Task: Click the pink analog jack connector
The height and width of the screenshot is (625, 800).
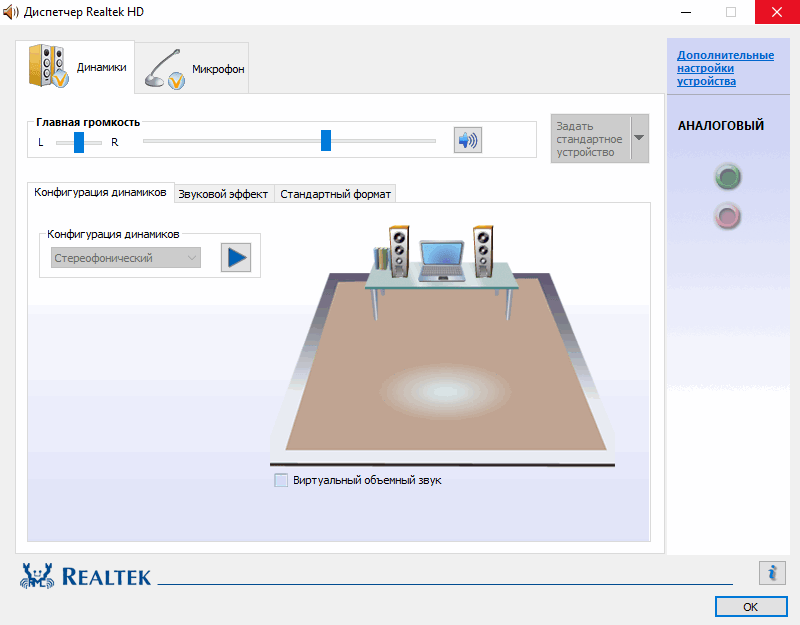Action: click(x=728, y=216)
